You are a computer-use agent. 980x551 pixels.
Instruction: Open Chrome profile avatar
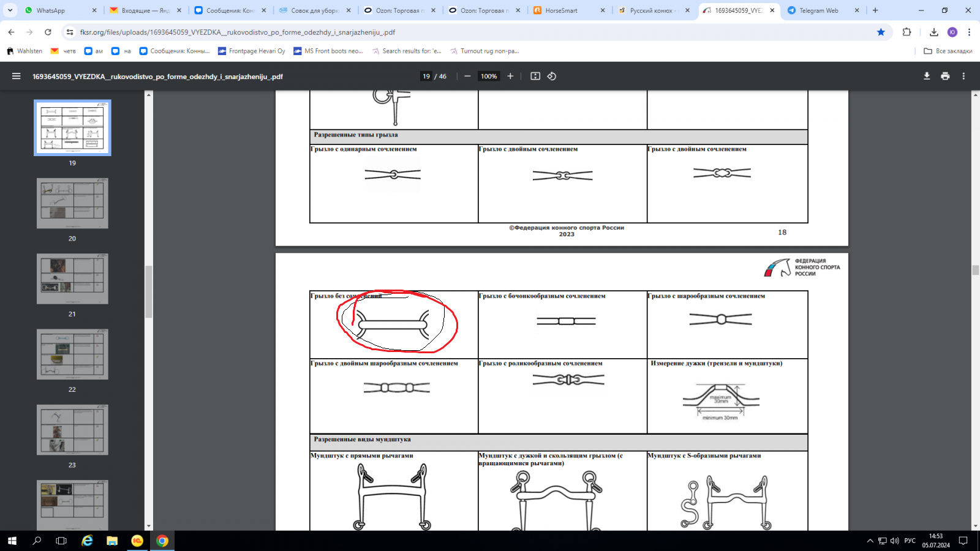point(952,32)
